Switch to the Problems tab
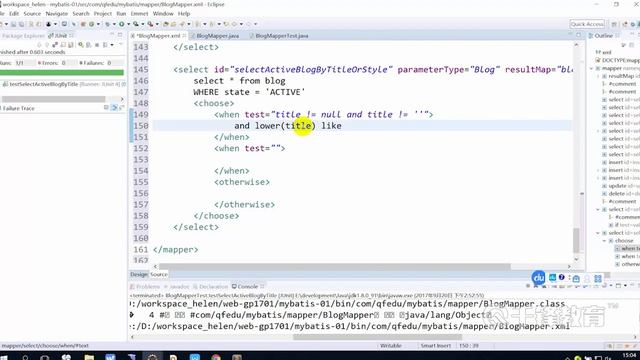640x360 pixels. [x=145, y=287]
